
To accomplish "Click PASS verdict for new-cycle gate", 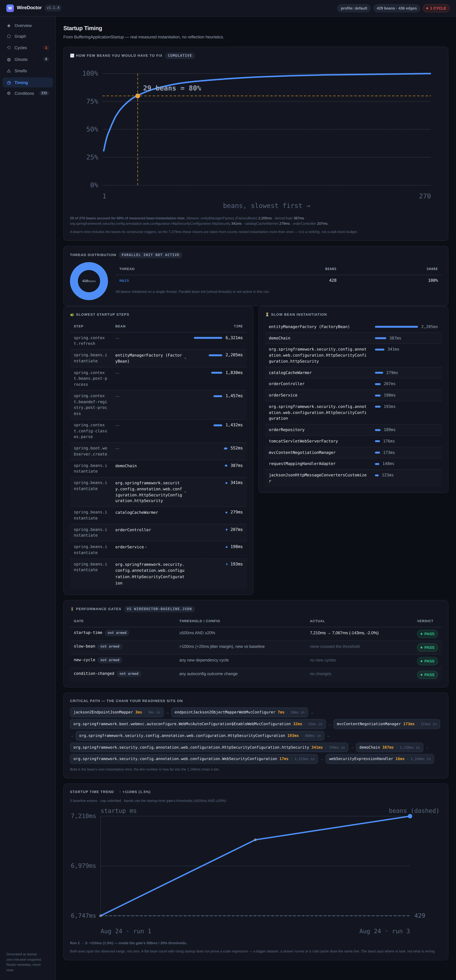I will pos(427,661).
